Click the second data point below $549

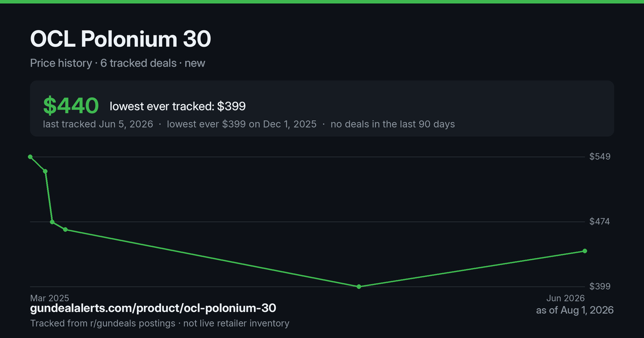click(46, 171)
